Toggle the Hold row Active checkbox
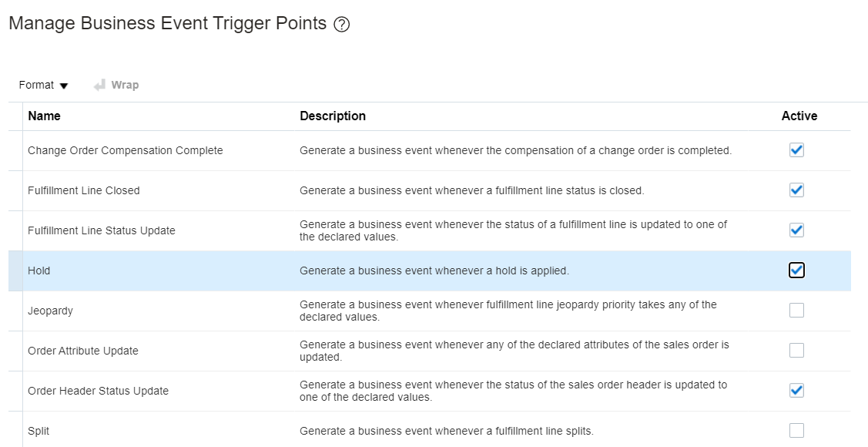 [x=796, y=271]
